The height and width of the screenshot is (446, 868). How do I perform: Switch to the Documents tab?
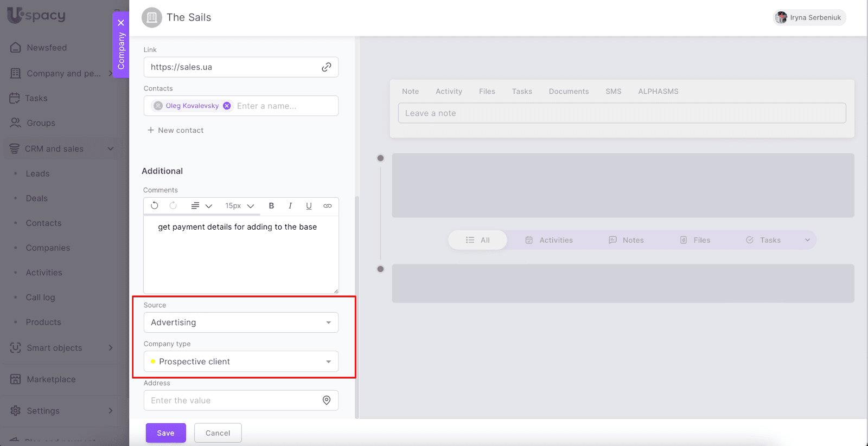pyautogui.click(x=569, y=92)
